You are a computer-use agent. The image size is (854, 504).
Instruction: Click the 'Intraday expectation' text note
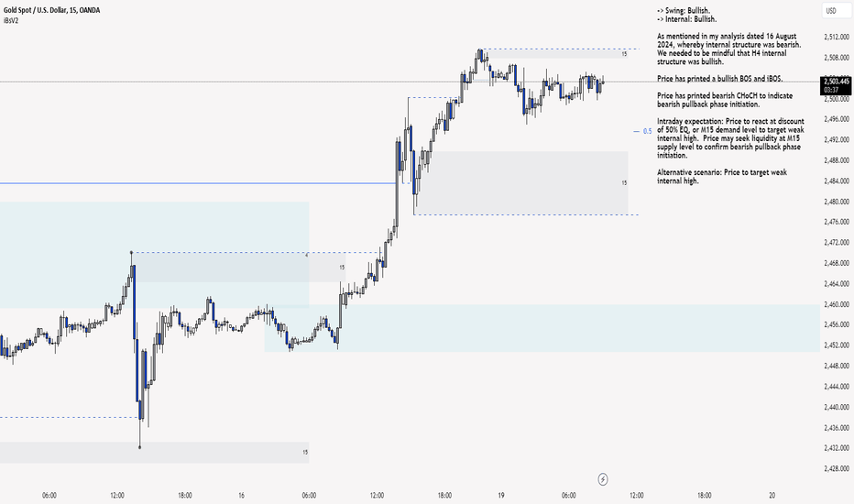coord(730,137)
